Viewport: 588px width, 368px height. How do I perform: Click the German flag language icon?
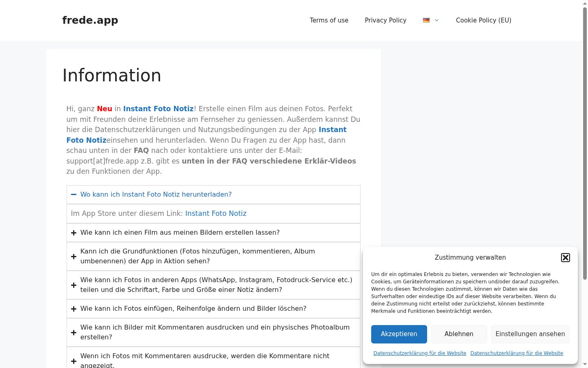426,20
